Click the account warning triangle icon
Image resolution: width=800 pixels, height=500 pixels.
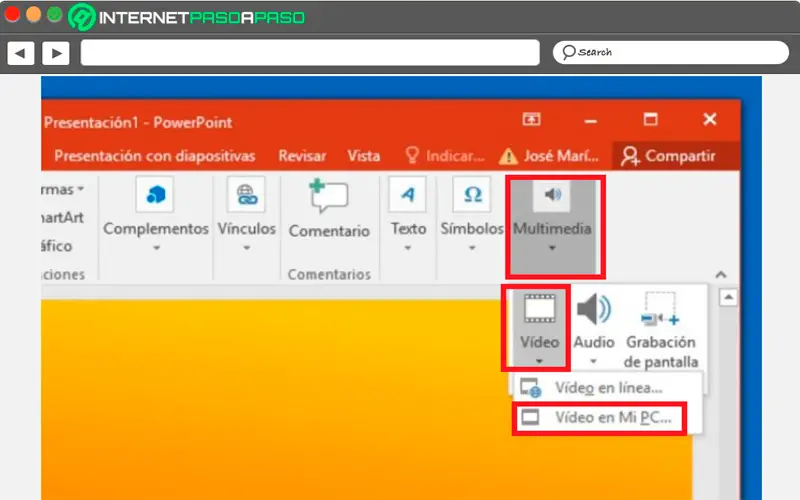508,156
